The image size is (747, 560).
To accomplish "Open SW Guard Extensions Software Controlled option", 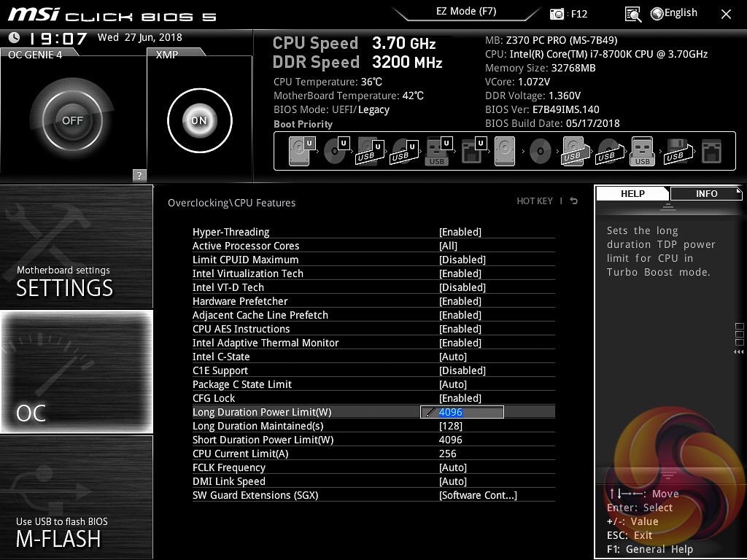I will point(478,495).
